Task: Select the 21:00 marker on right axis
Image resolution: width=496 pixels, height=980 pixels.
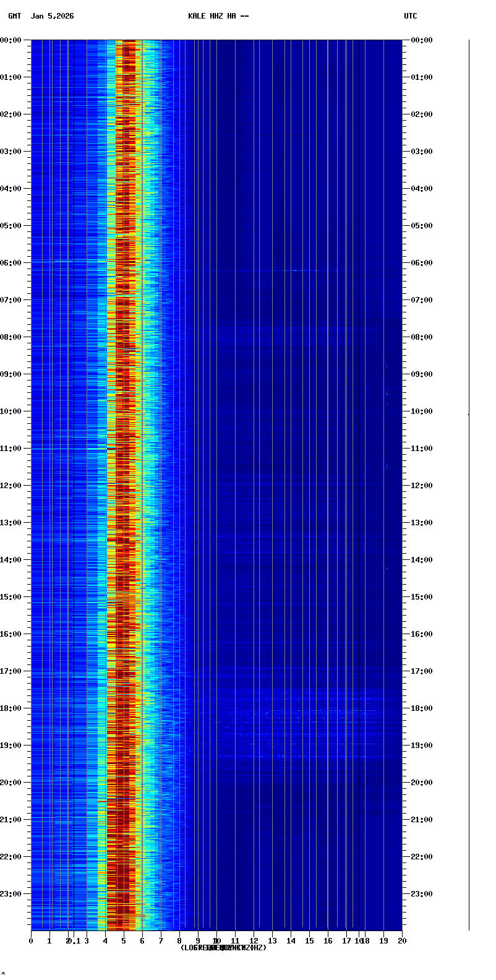Action: coord(422,820)
